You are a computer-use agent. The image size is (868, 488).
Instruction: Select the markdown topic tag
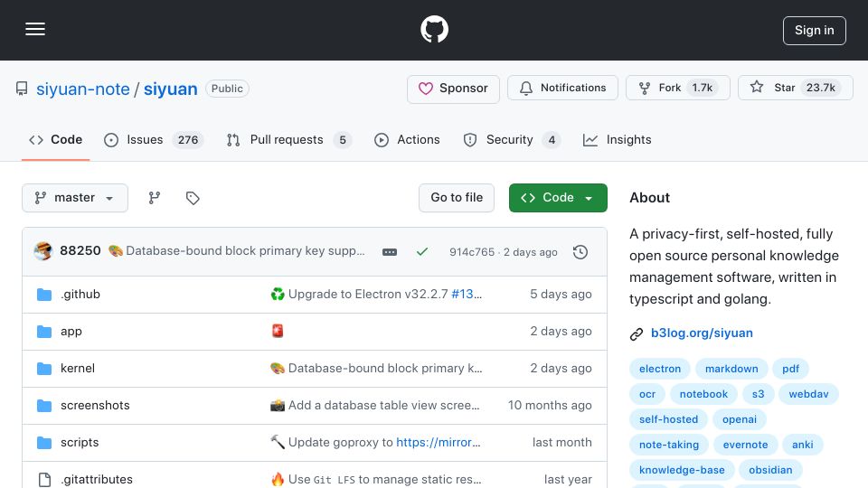point(731,369)
